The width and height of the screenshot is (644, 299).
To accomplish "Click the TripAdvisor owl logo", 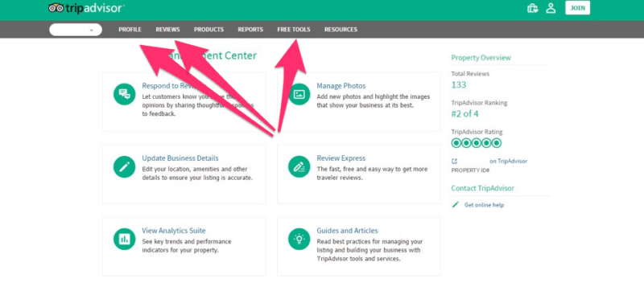I will point(56,8).
